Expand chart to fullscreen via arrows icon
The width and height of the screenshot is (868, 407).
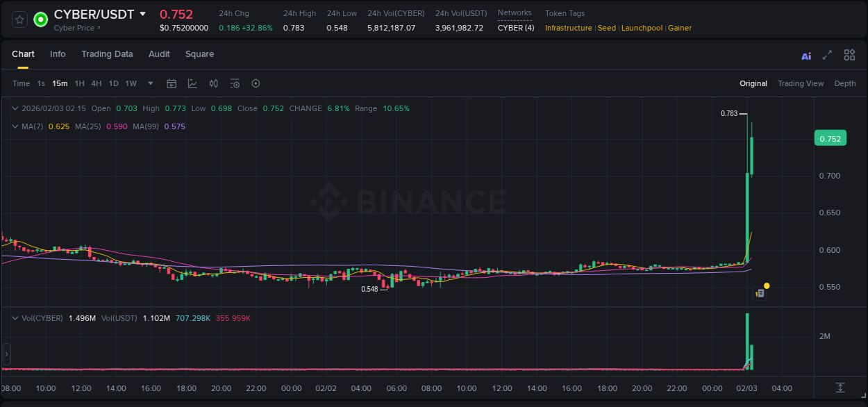pos(827,55)
